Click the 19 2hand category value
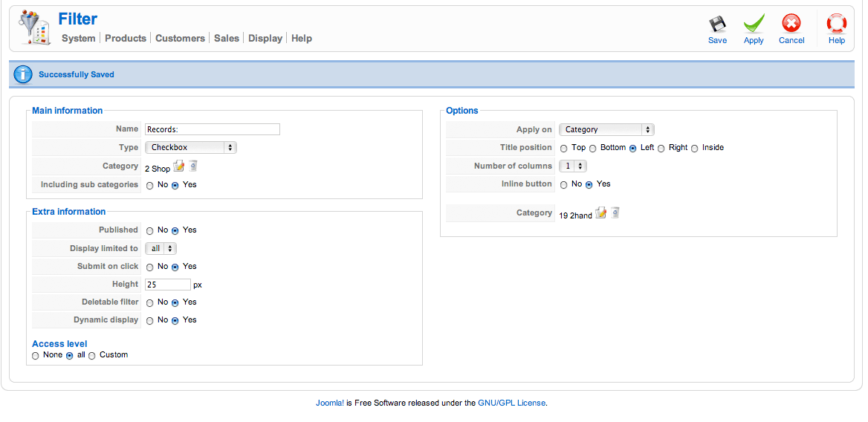 click(575, 215)
